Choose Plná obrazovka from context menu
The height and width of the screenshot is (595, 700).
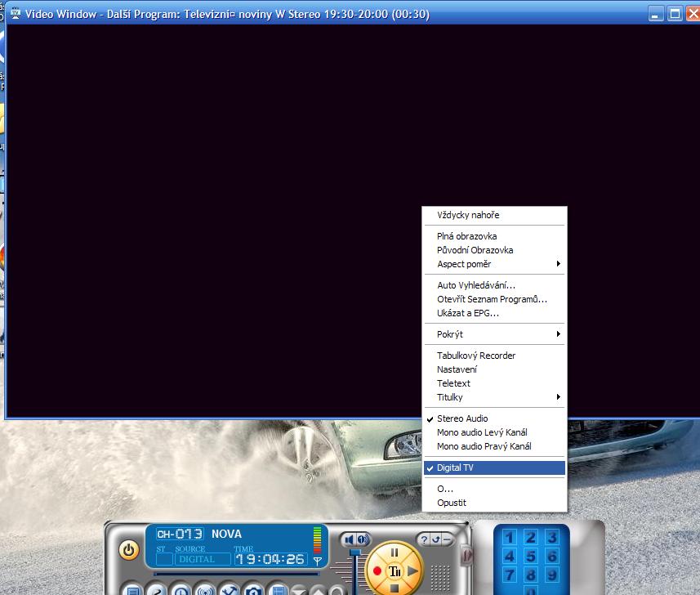click(467, 236)
